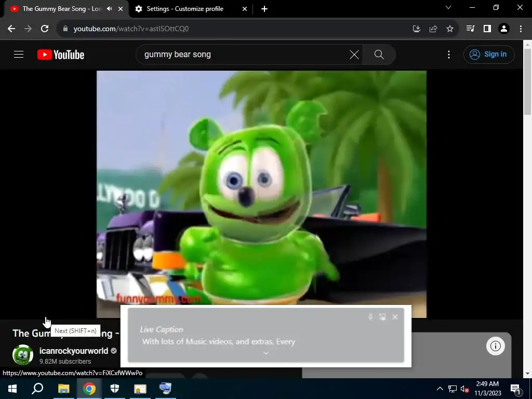Click the page vertical scrollbar thumb
Screen dimensions: 532x399
coord(528,82)
